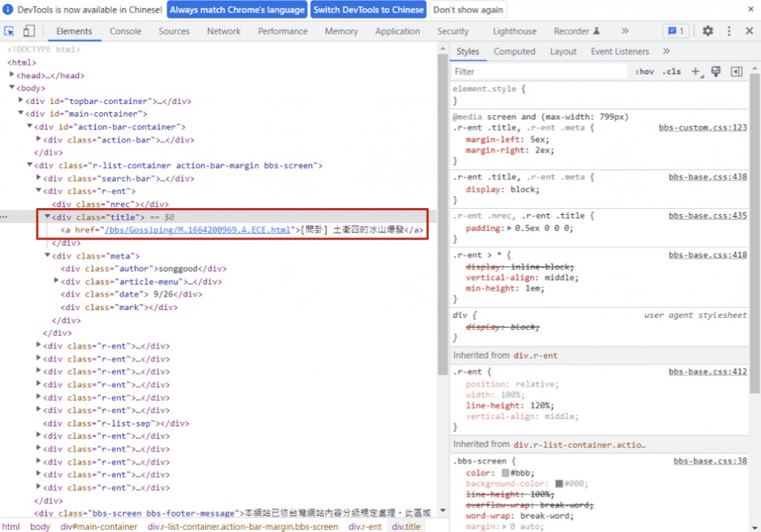Open bbs-custom.css:123 source link

702,128
